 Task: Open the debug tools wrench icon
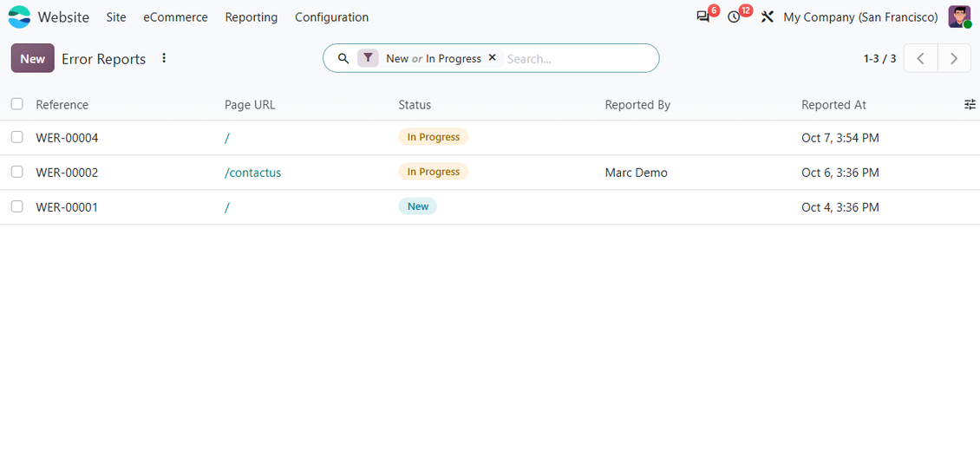tap(767, 16)
